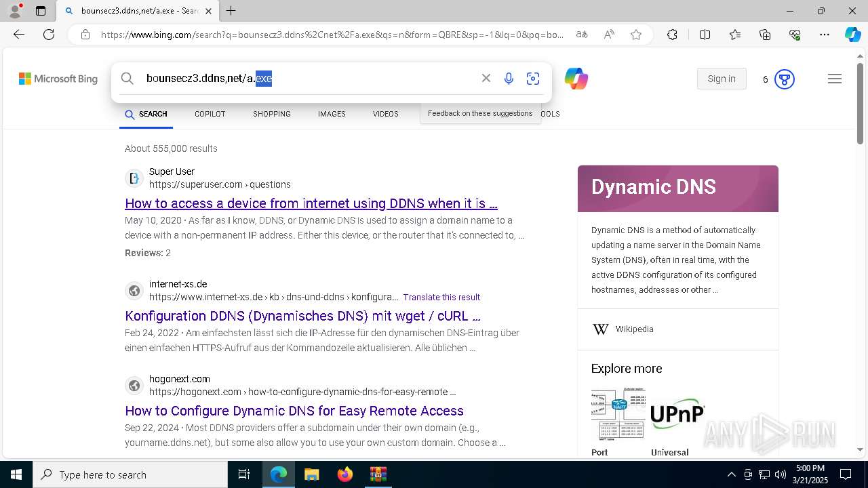
Task: Open Copilot sidebar in Edge toolbar
Action: pyautogui.click(x=852, y=35)
